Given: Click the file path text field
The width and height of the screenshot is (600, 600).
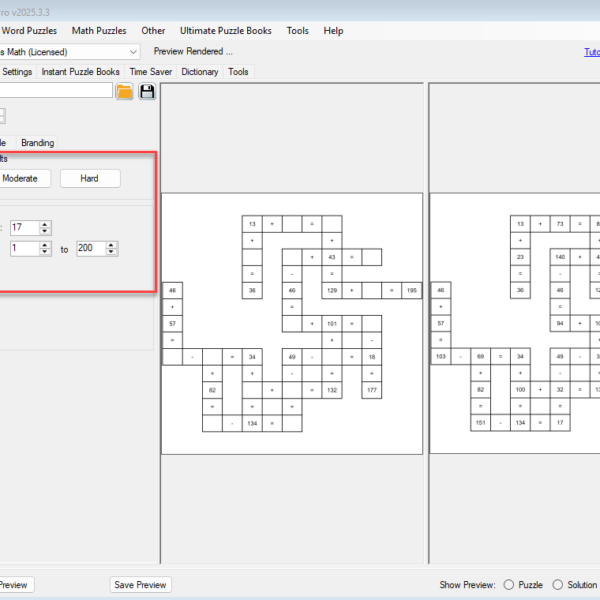Looking at the screenshot, I should click(x=55, y=91).
